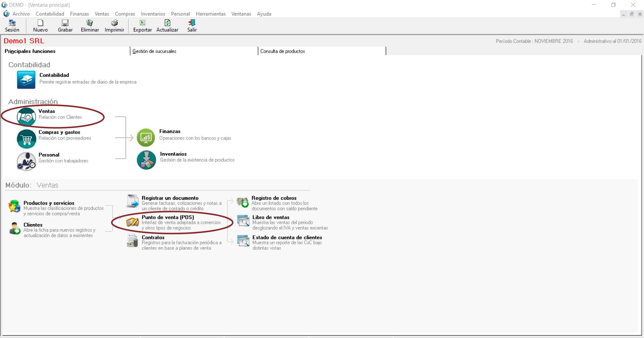
Task: Click the Clientes person icon
Action: pos(15,228)
